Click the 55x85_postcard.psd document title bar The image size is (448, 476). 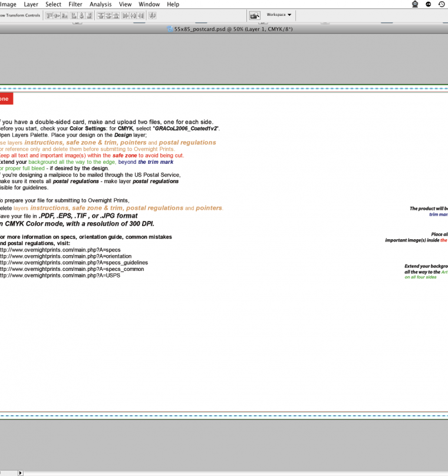click(x=230, y=29)
